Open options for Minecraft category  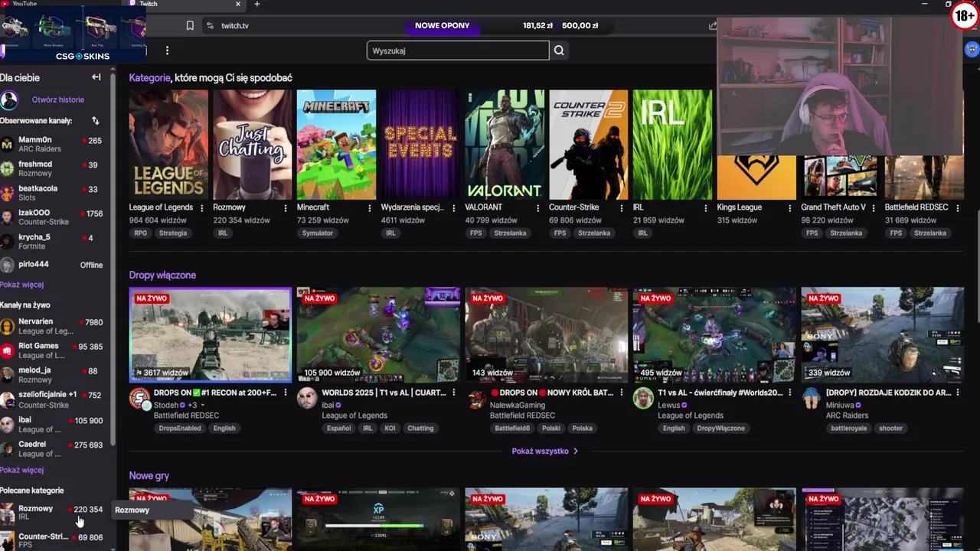[370, 207]
